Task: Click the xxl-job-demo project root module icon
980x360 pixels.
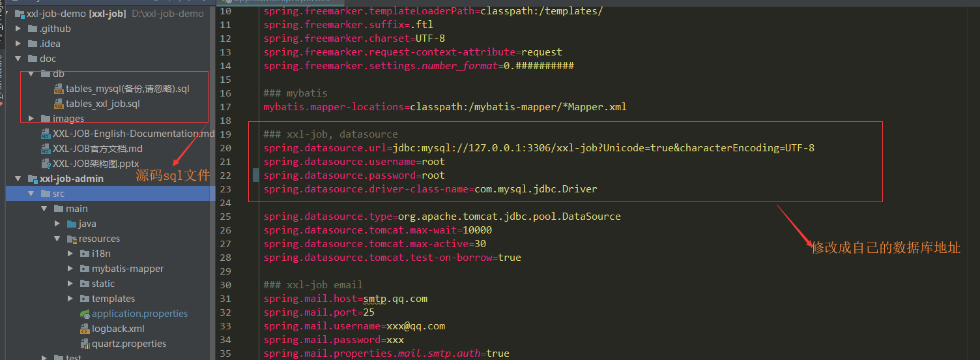Action: [19, 14]
